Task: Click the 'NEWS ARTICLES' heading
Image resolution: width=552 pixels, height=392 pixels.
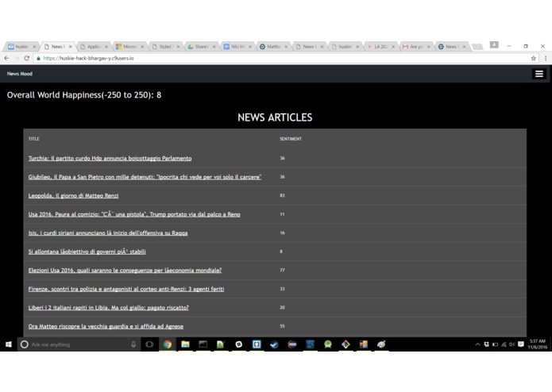Action: coord(275,117)
